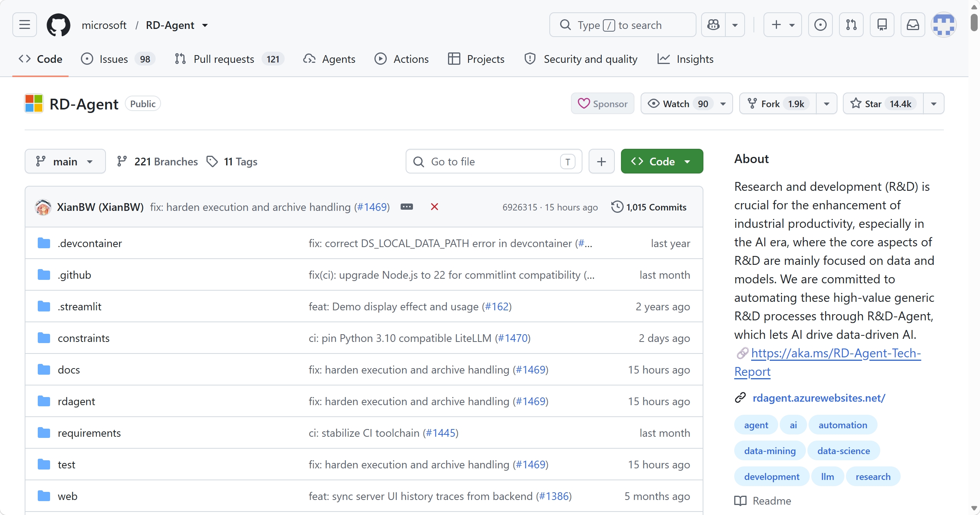The height and width of the screenshot is (515, 980).
Task: Open pull request #1386 link
Action: click(554, 496)
